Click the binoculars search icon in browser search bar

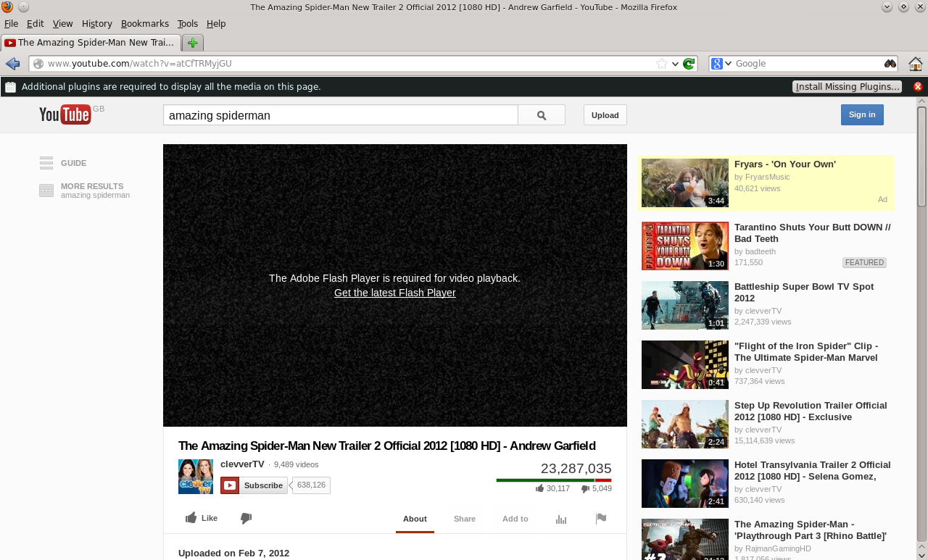(890, 64)
